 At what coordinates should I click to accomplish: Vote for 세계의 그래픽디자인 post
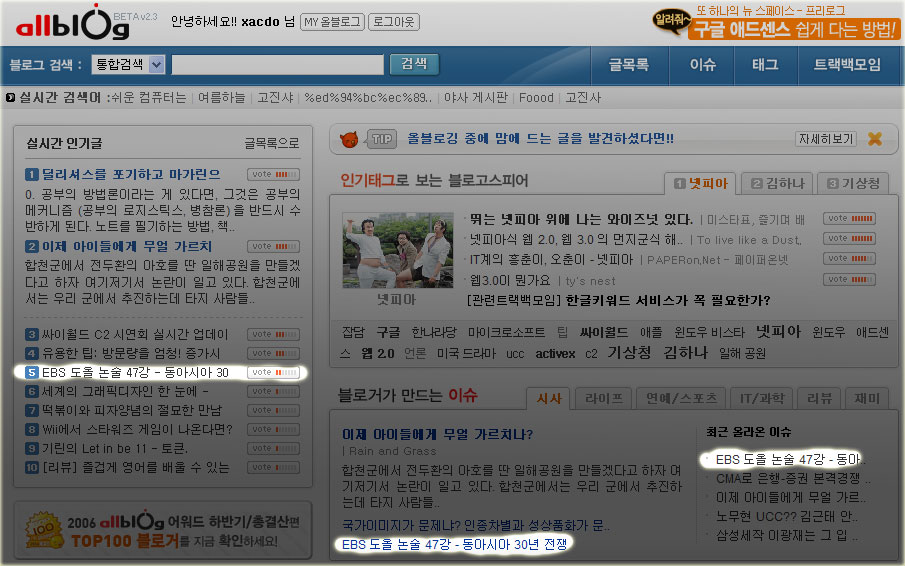coord(274,391)
